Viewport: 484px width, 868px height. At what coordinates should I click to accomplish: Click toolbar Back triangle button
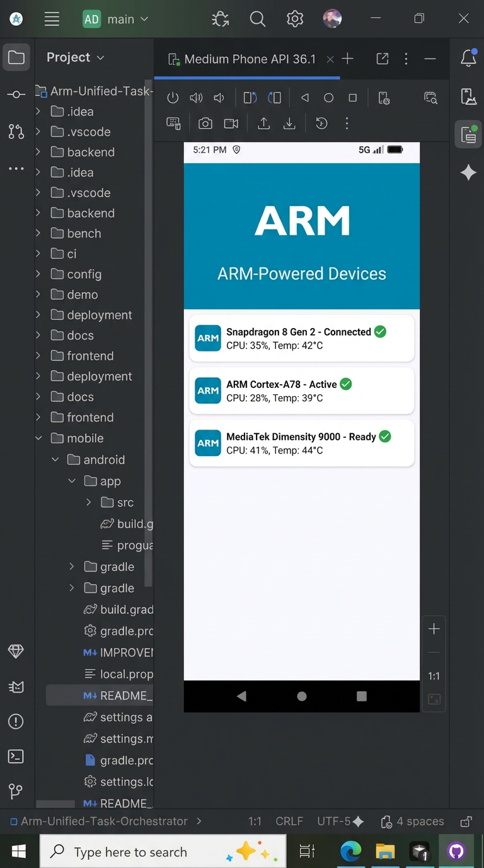(x=305, y=98)
